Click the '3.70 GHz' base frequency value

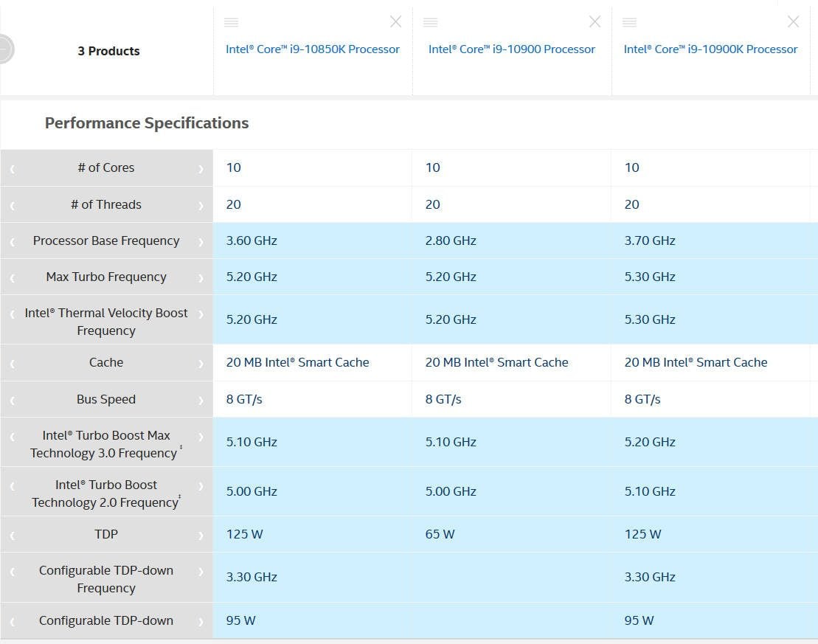click(x=650, y=240)
